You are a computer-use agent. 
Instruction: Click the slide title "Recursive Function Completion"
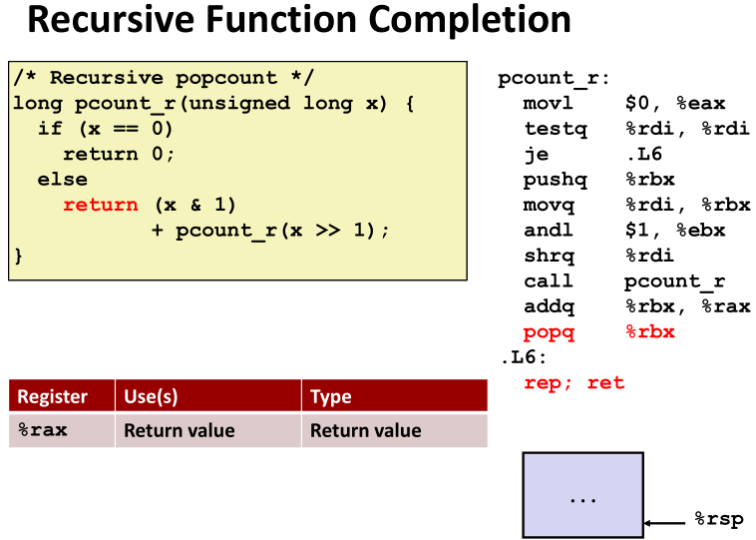coord(299,19)
